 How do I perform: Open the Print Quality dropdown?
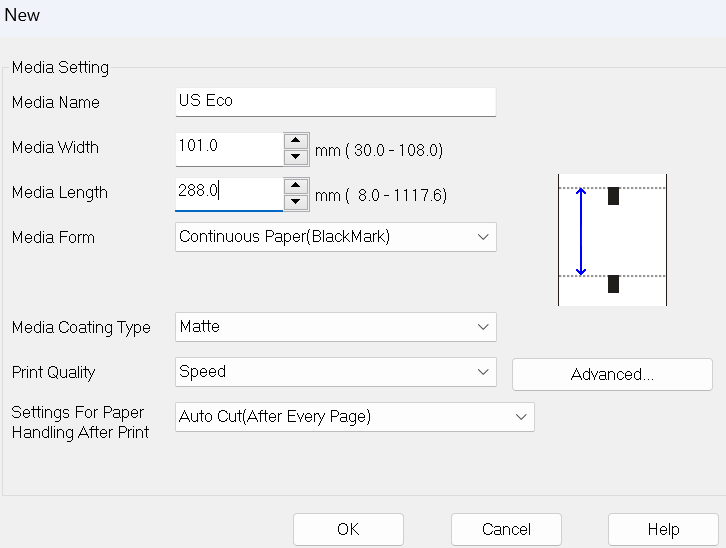(335, 372)
